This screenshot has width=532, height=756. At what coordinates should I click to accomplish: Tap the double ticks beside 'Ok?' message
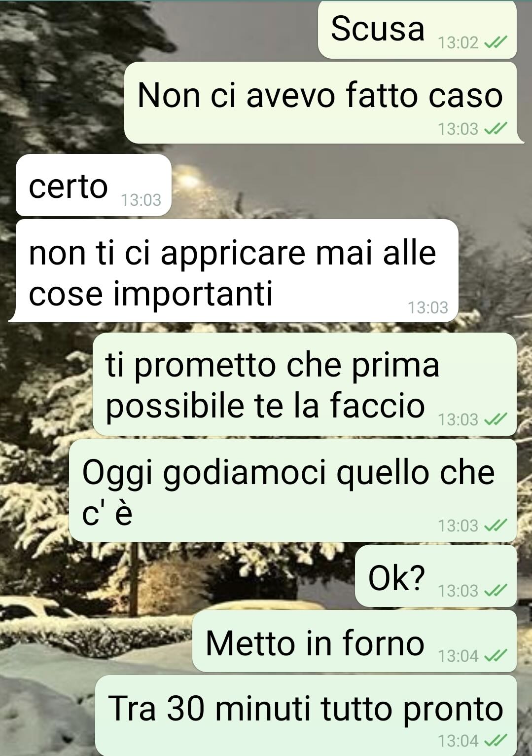(x=496, y=590)
